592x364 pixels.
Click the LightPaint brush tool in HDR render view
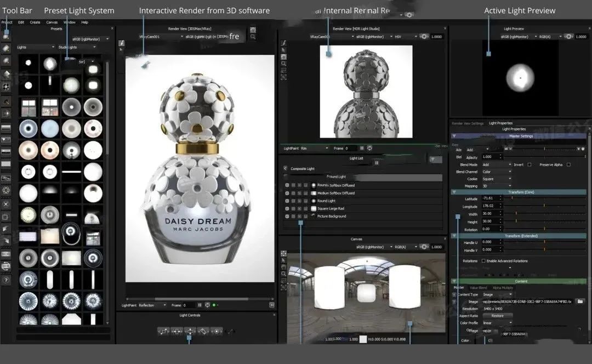[283, 43]
